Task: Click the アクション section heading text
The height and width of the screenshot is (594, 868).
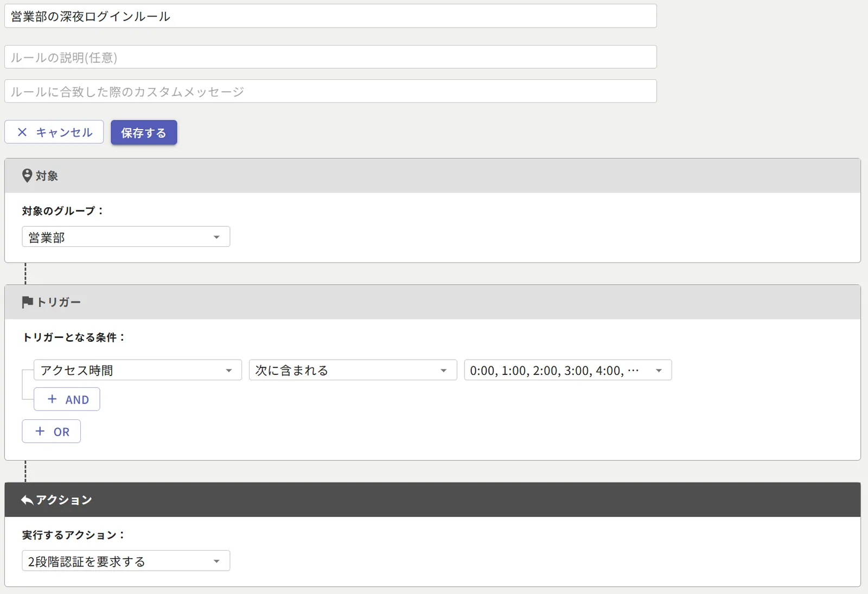Action: coord(64,500)
